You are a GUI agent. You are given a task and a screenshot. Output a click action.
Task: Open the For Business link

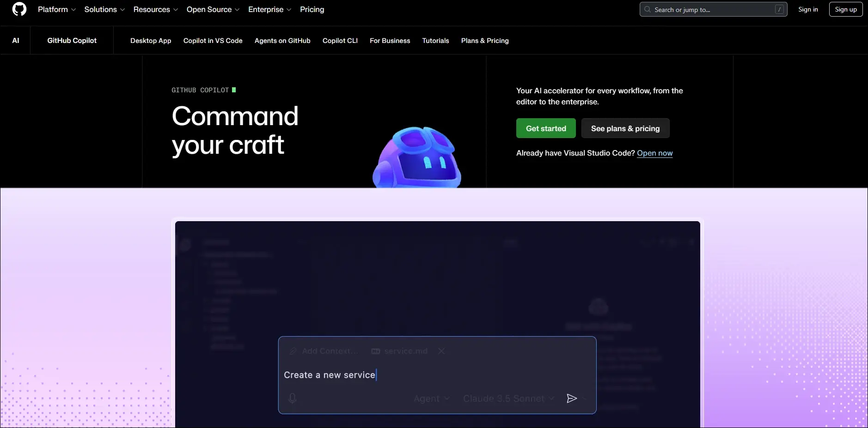tap(390, 41)
